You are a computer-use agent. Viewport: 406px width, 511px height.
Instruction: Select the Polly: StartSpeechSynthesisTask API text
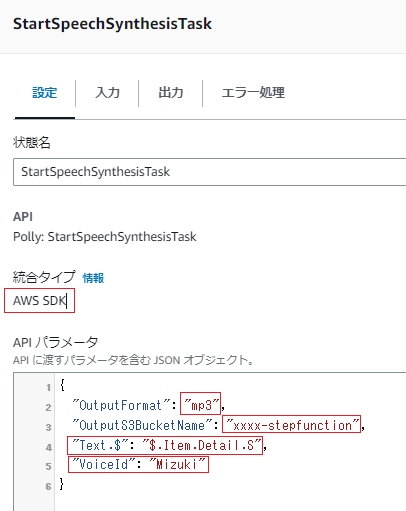(105, 237)
